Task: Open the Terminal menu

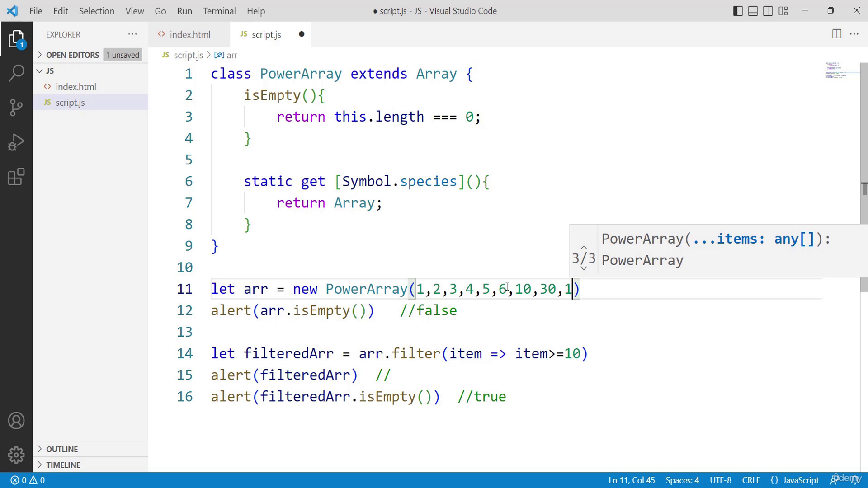Action: [x=219, y=11]
